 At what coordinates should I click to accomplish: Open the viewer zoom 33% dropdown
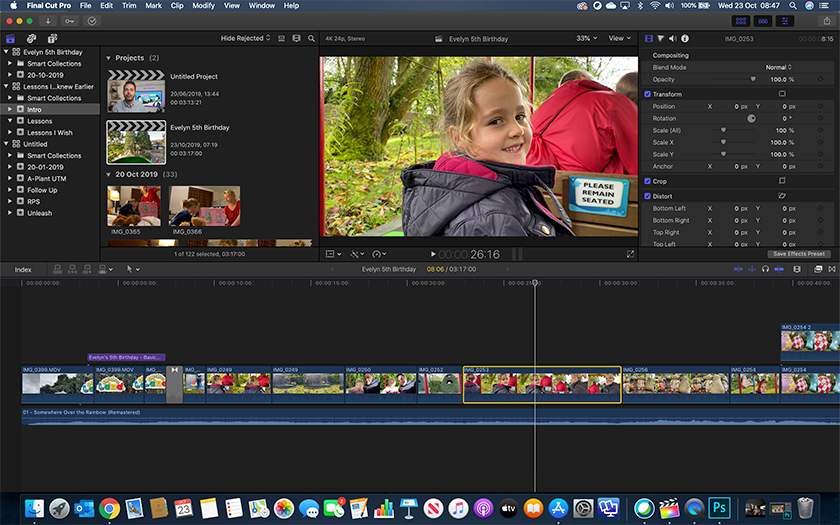(585, 38)
